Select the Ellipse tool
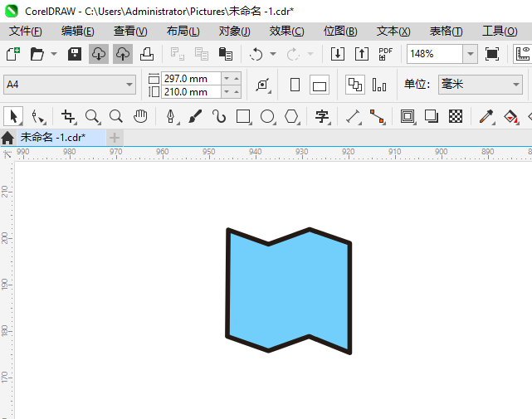The image size is (532, 419). [267, 116]
